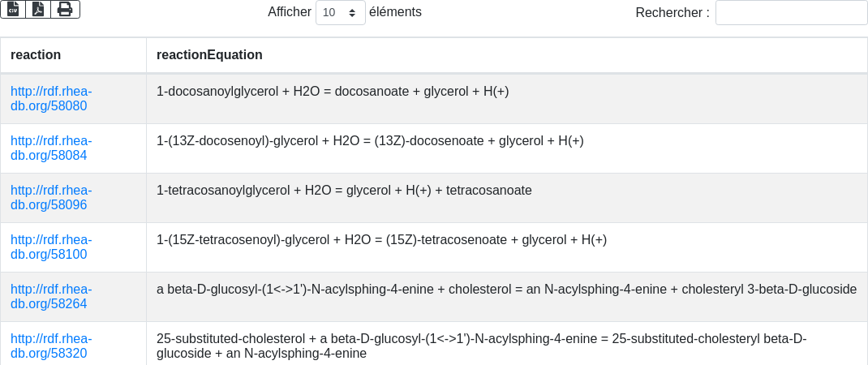Visit the rhea-db.org/58100 reaction link
This screenshot has width=868, height=365.
(x=51, y=247)
